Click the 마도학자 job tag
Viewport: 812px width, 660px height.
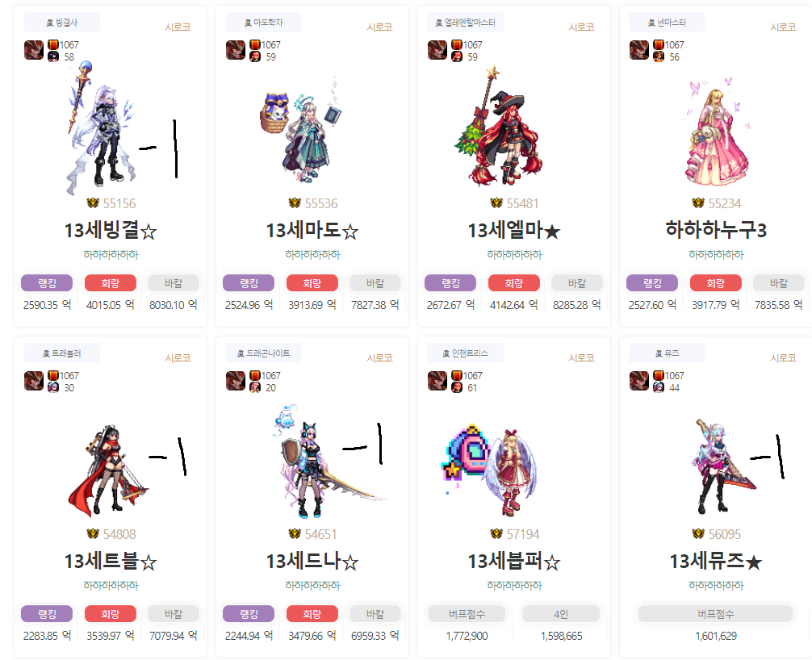263,23
